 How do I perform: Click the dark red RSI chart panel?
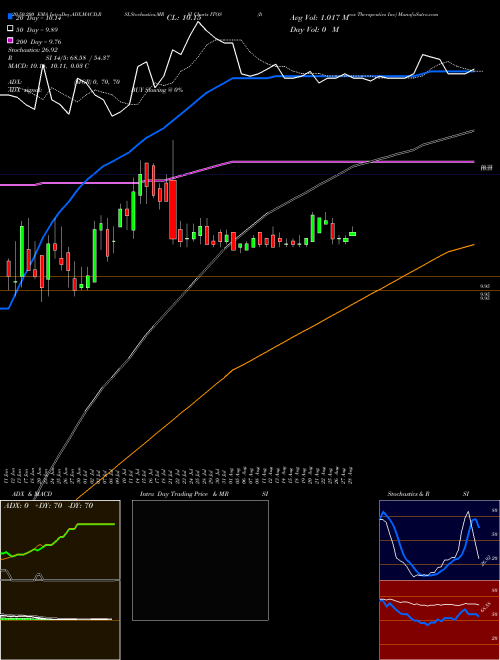(x=439, y=620)
